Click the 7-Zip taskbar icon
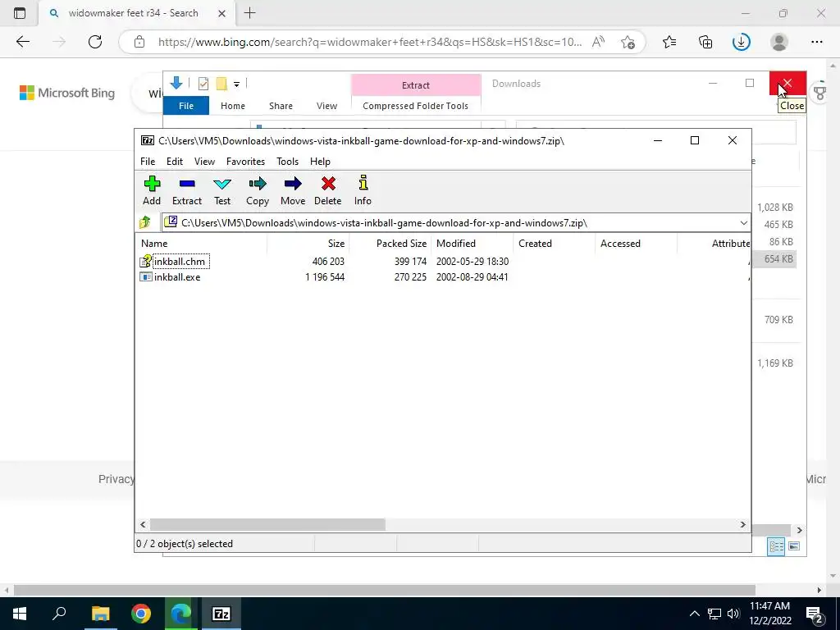The width and height of the screenshot is (840, 630). click(x=221, y=614)
